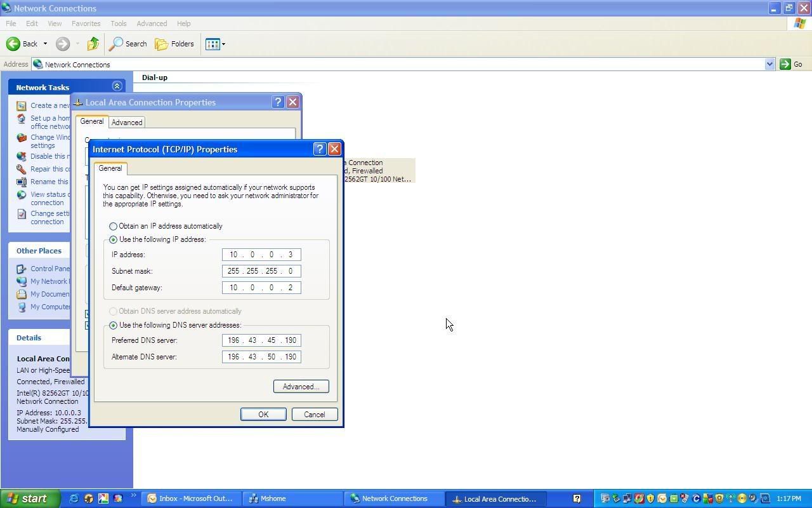Select Use the following DNS server addresses
812x508 pixels.
(113, 325)
